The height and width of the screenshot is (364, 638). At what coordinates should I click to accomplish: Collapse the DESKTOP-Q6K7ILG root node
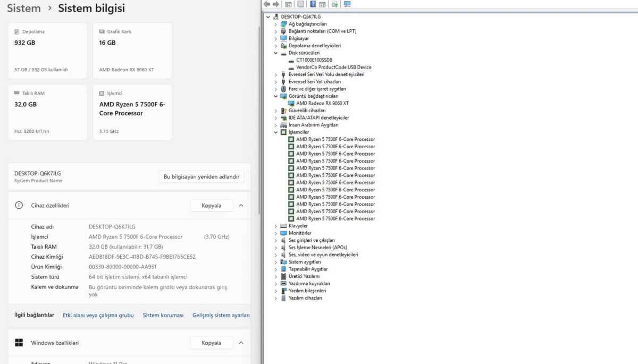click(268, 17)
